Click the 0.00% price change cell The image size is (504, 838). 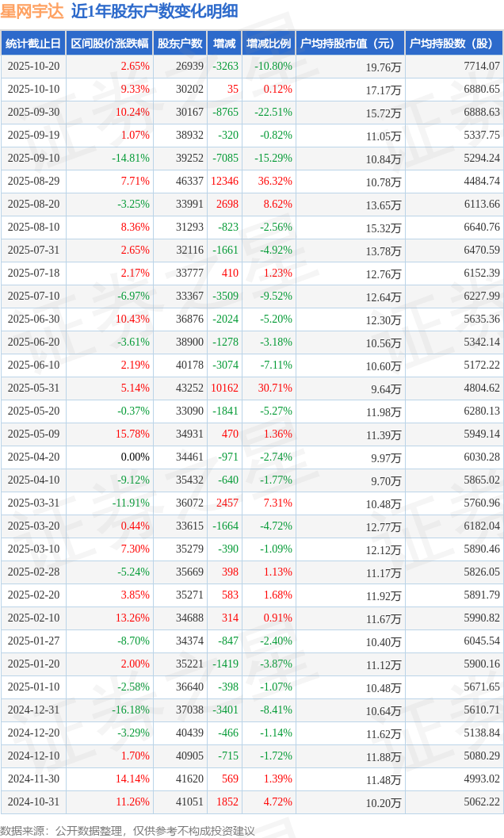[135, 457]
